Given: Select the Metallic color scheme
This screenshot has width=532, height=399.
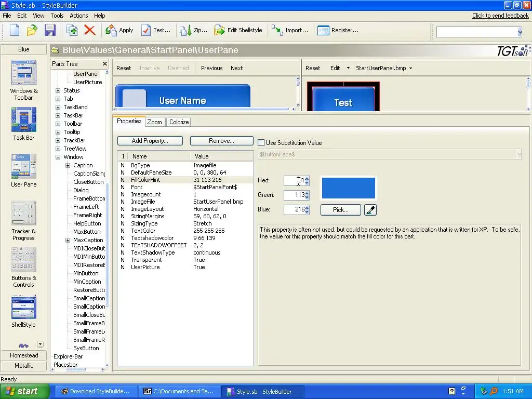Looking at the screenshot, I should point(24,366).
